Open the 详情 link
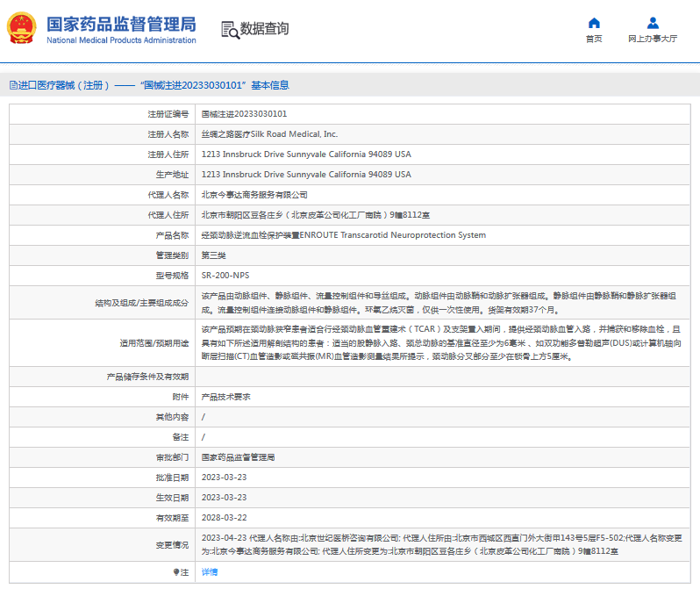 [x=210, y=572]
